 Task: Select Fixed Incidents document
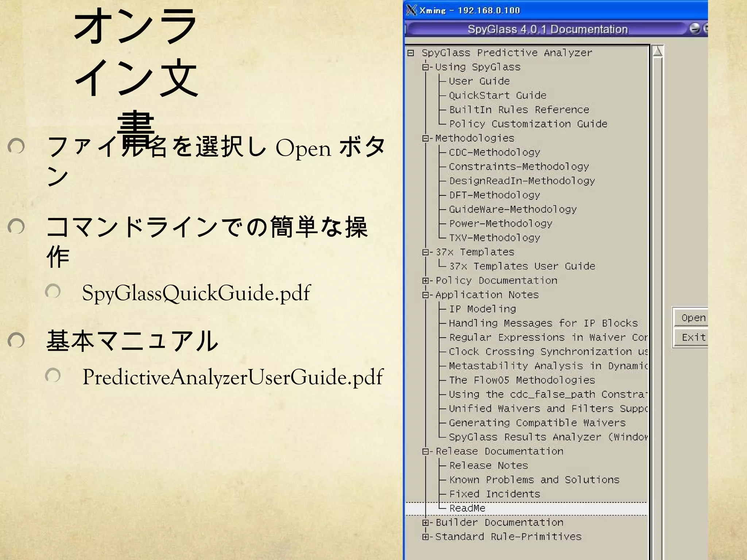click(494, 494)
